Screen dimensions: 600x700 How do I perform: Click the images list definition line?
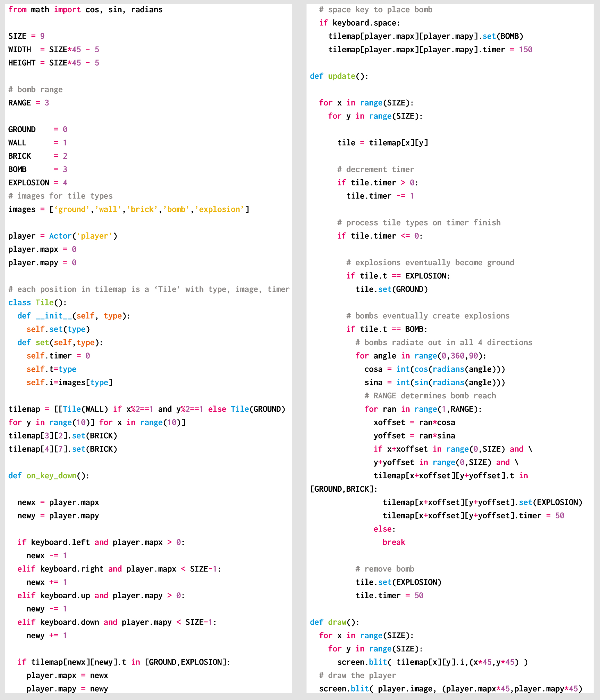(x=128, y=210)
